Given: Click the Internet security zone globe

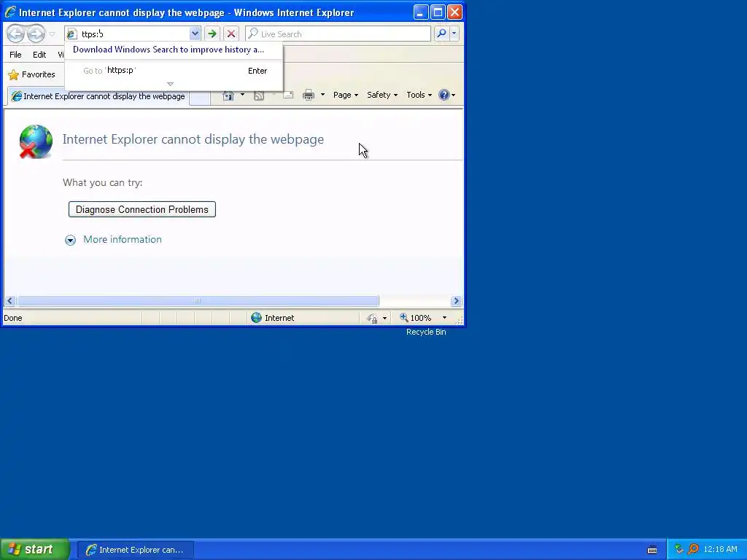Looking at the screenshot, I should pyautogui.click(x=256, y=318).
